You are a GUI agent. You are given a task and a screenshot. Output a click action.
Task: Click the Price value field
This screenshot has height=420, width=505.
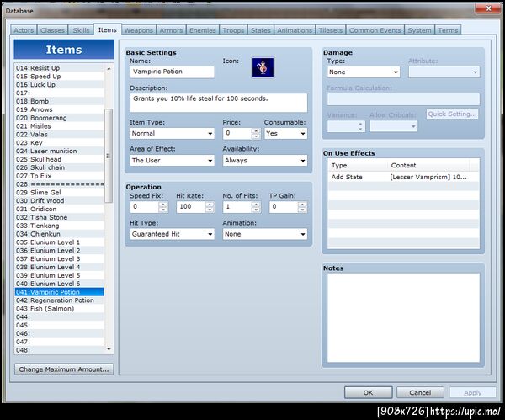coord(237,133)
